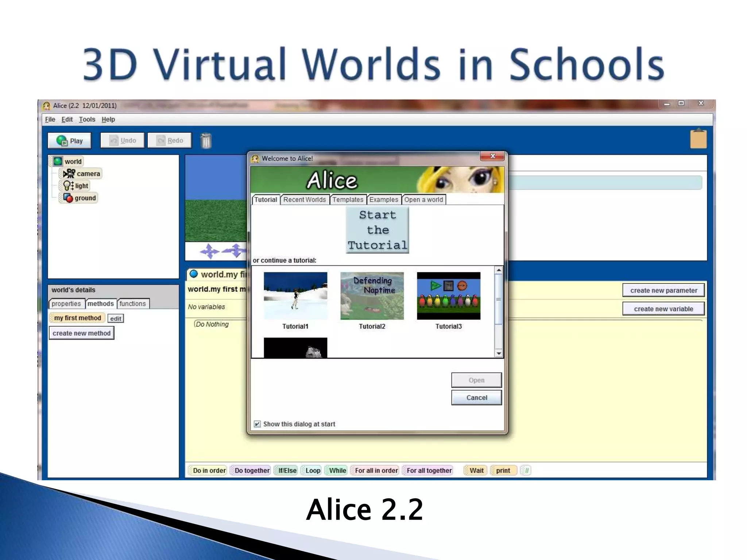The image size is (747, 560).
Task: Select the Recent Worlds tab
Action: point(305,200)
